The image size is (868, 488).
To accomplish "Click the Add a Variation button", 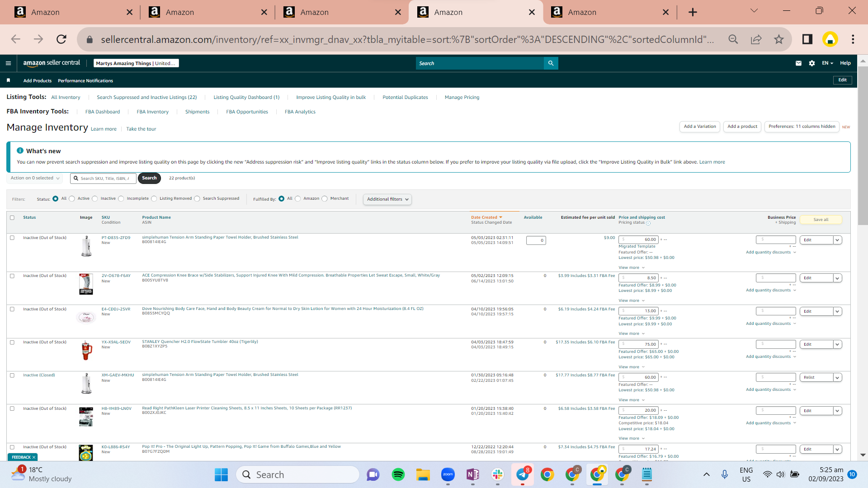I will click(700, 127).
